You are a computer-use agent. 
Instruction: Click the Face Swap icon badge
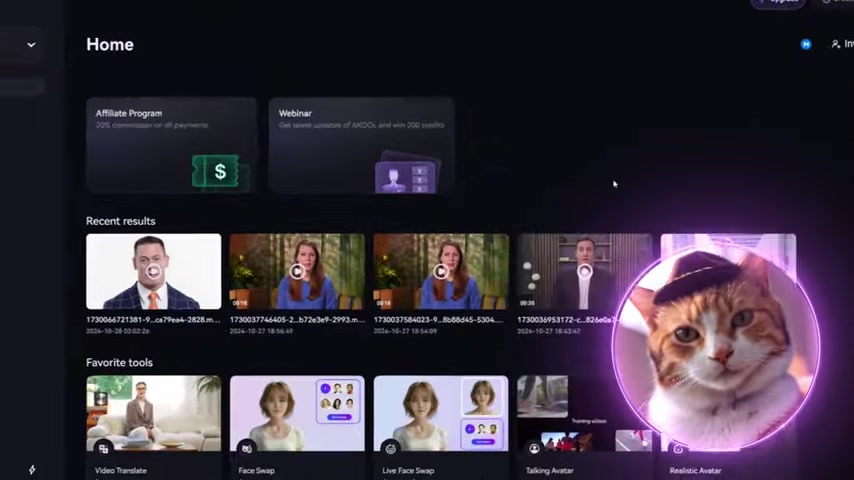coord(247,449)
